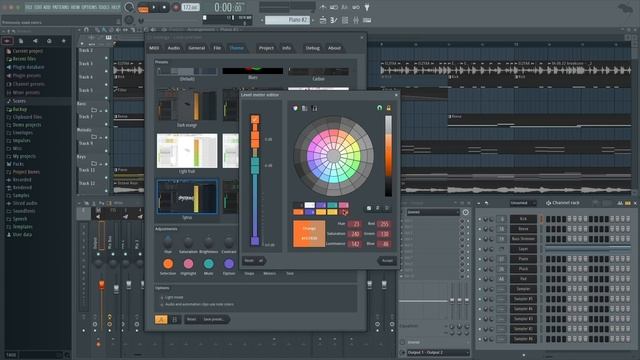
Task: Open the playlist view icon in toolbar
Action: [323, 20]
